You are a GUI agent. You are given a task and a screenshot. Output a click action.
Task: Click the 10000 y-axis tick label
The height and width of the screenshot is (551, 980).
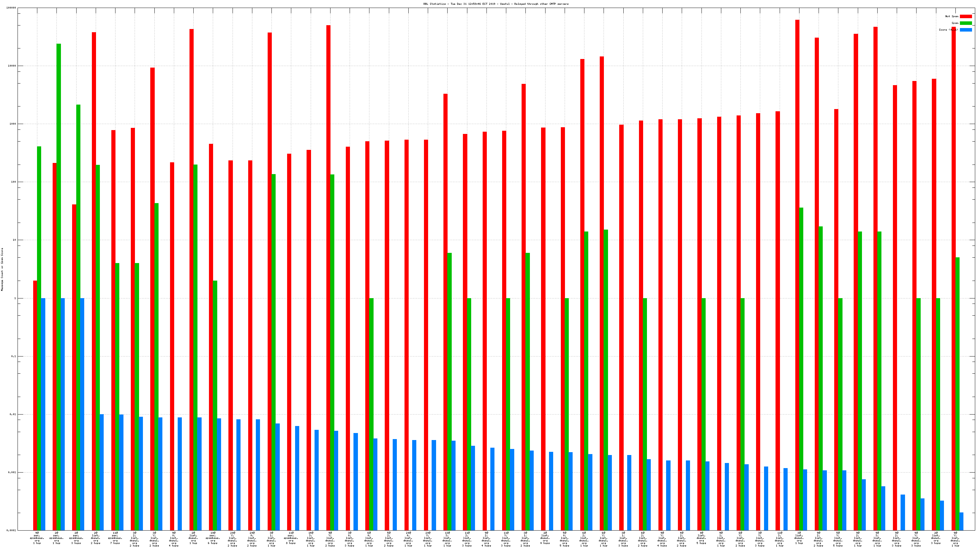[12, 66]
